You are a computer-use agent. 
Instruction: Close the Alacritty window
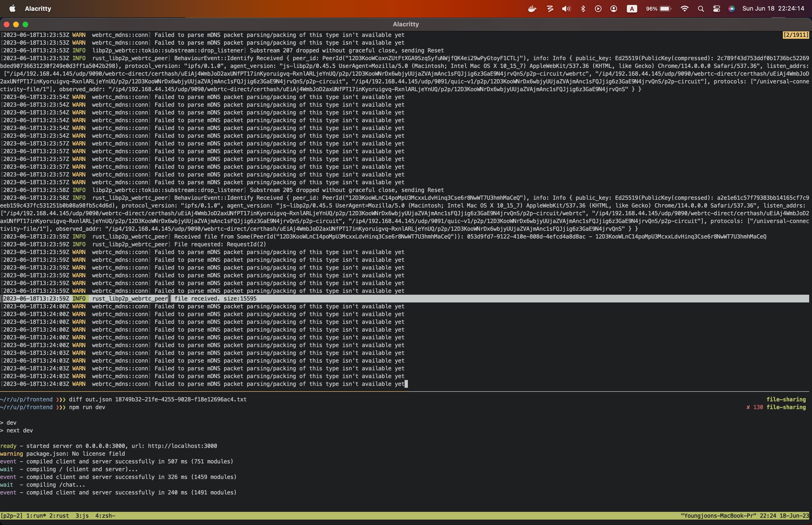pos(6,24)
